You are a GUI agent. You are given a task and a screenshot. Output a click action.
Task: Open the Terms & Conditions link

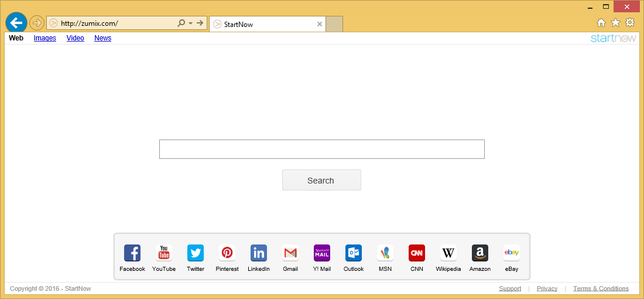(x=601, y=288)
